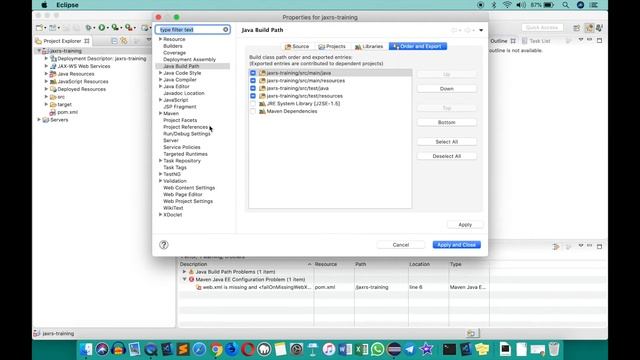
Task: Click the Open Perspective icon
Action: 577,28
